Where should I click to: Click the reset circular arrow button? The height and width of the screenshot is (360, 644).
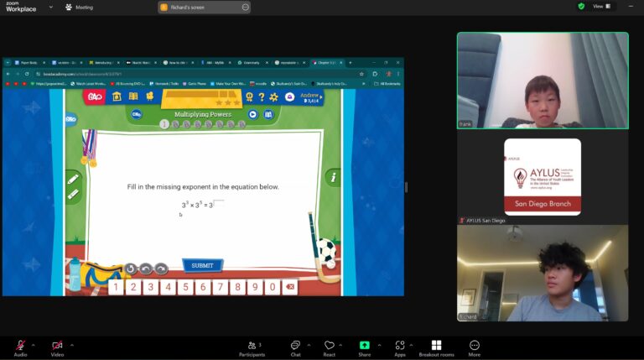click(130, 269)
